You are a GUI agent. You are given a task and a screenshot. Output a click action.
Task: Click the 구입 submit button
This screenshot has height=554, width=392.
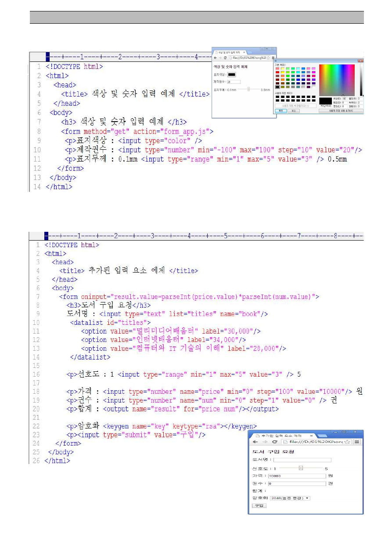[x=259, y=505]
